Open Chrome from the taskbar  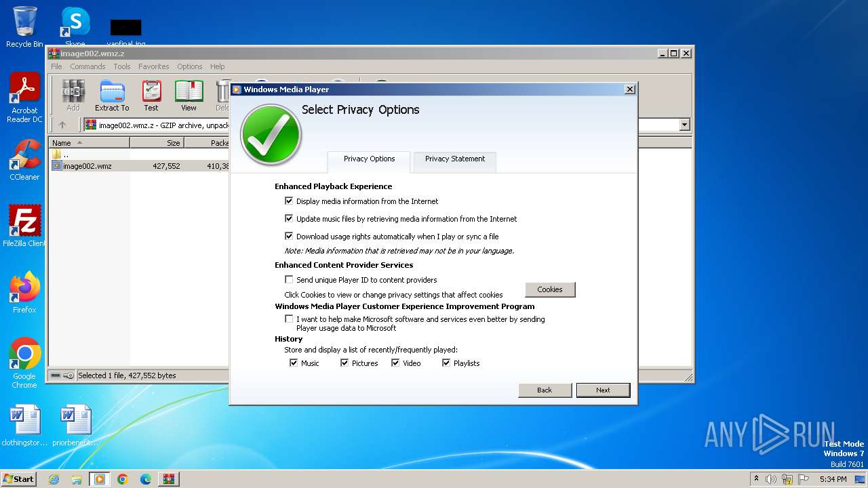click(x=123, y=479)
